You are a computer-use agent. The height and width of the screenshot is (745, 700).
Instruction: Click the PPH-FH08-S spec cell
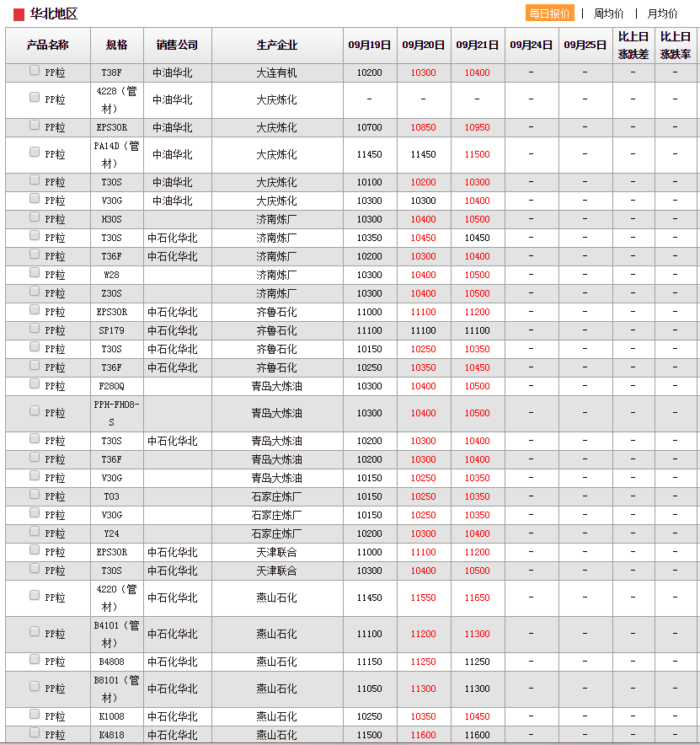coord(116,413)
